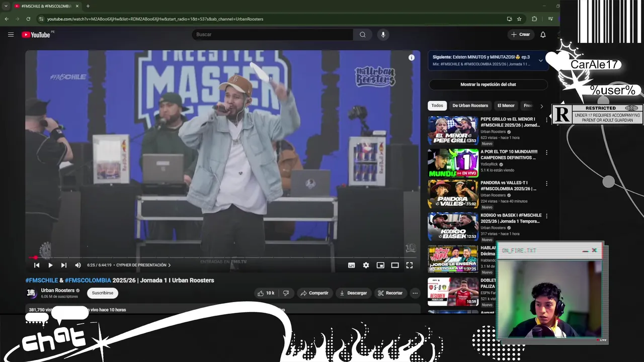Bookmark this page with the star icon
The width and height of the screenshot is (644, 362).
pos(519,19)
